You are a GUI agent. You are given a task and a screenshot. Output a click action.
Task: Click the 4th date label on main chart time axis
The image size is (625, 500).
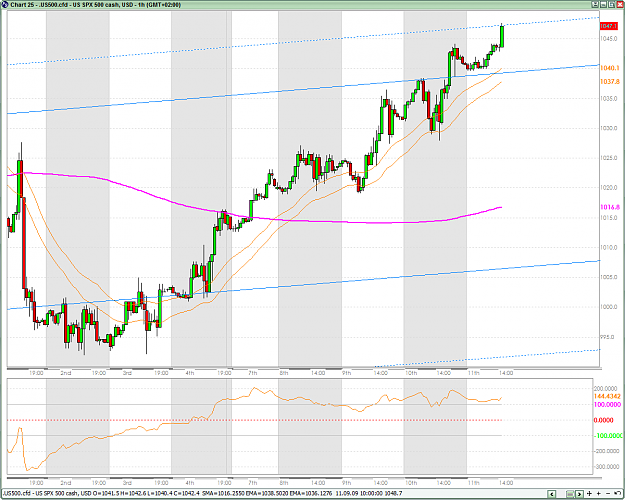click(189, 373)
